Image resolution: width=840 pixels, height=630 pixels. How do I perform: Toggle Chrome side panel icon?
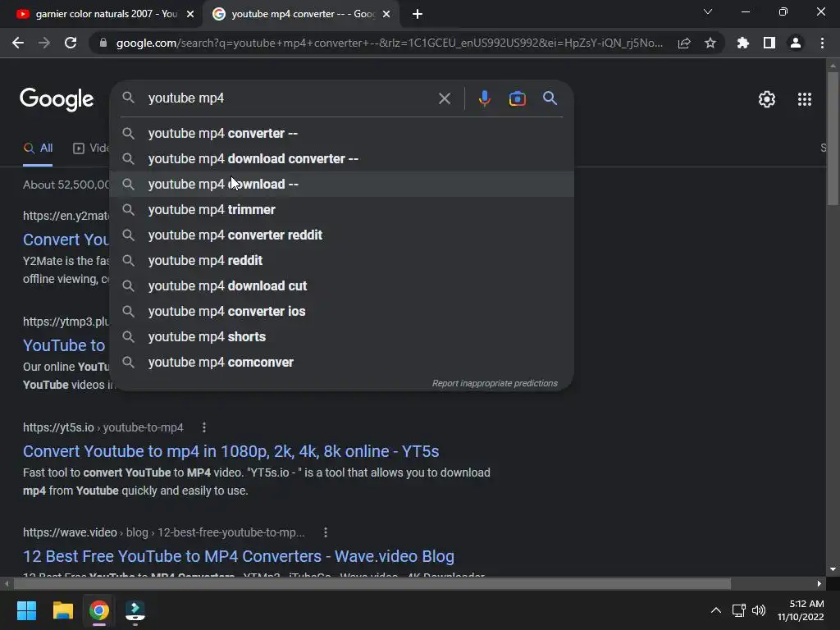click(x=769, y=43)
